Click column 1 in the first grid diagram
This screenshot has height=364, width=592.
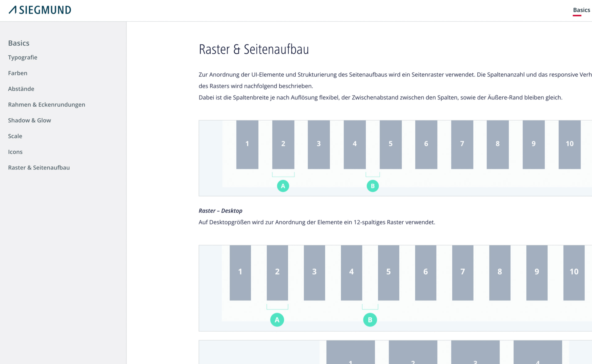(247, 144)
